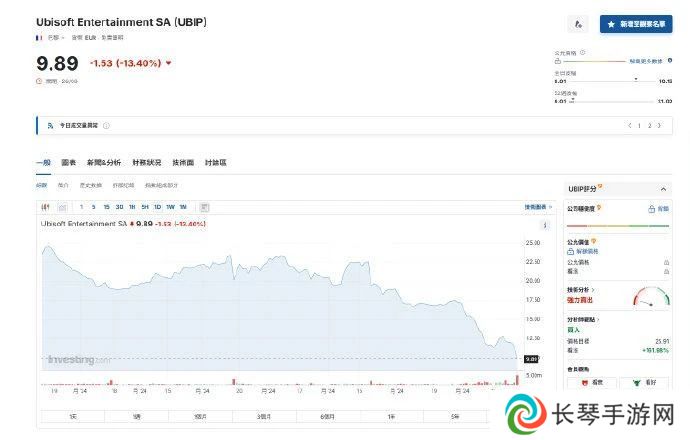Collapse the UBIP評分 panel chevron

(x=663, y=189)
